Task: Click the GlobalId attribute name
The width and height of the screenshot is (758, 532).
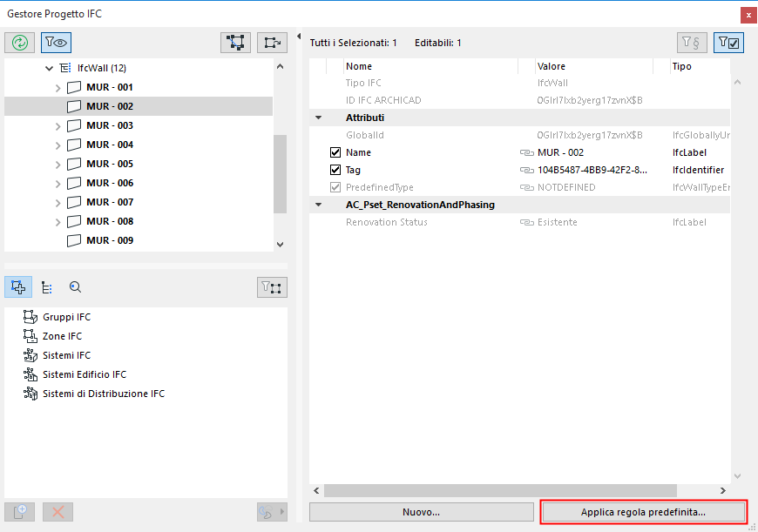Action: (364, 135)
